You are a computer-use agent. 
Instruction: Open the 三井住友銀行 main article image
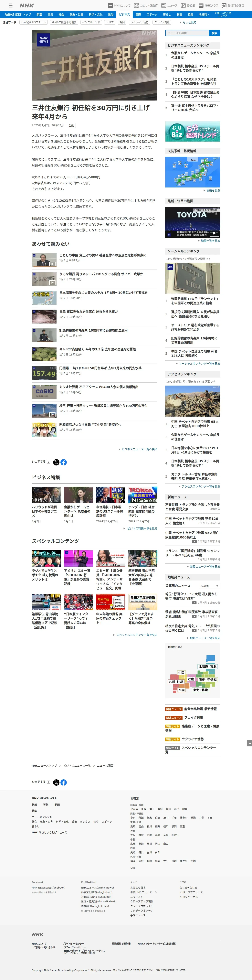point(95,65)
